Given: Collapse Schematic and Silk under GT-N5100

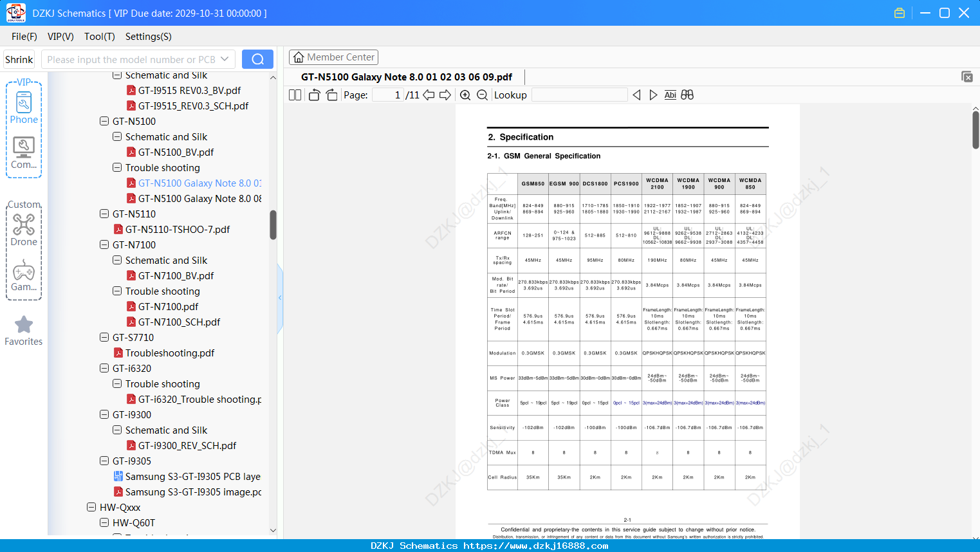Looking at the screenshot, I should pos(117,136).
